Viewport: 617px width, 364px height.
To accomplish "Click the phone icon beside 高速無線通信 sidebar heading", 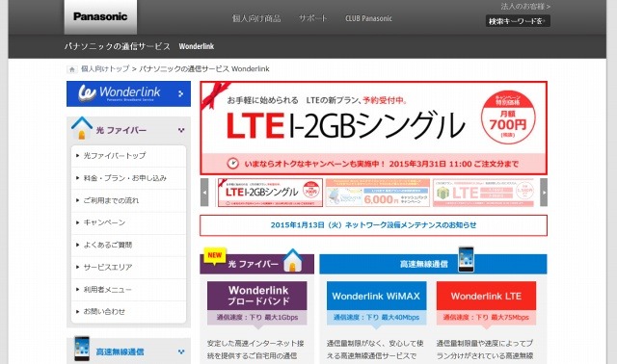I will tap(82, 349).
